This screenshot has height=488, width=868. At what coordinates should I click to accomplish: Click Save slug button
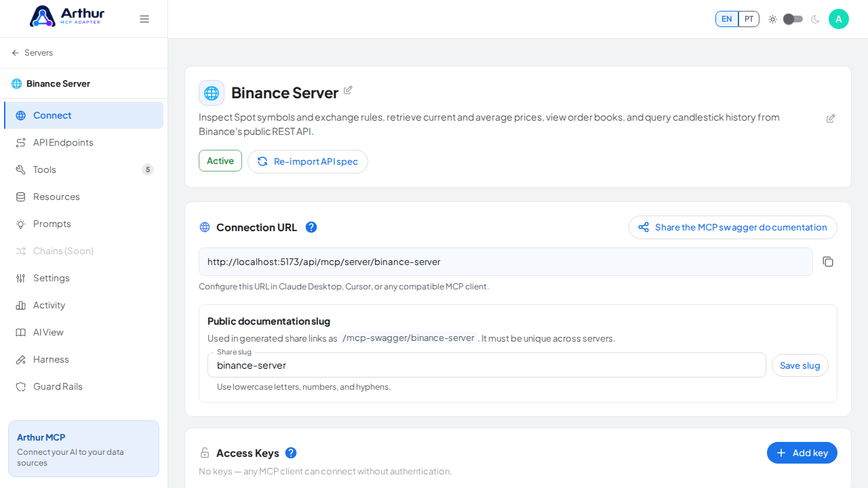[800, 365]
